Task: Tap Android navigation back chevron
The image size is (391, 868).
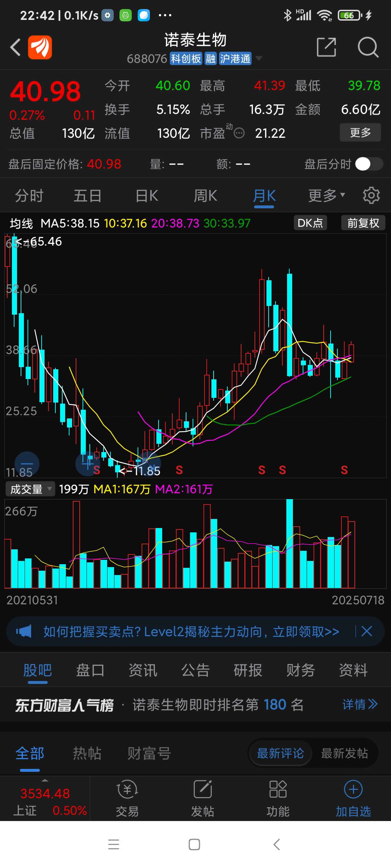Action: [277, 844]
